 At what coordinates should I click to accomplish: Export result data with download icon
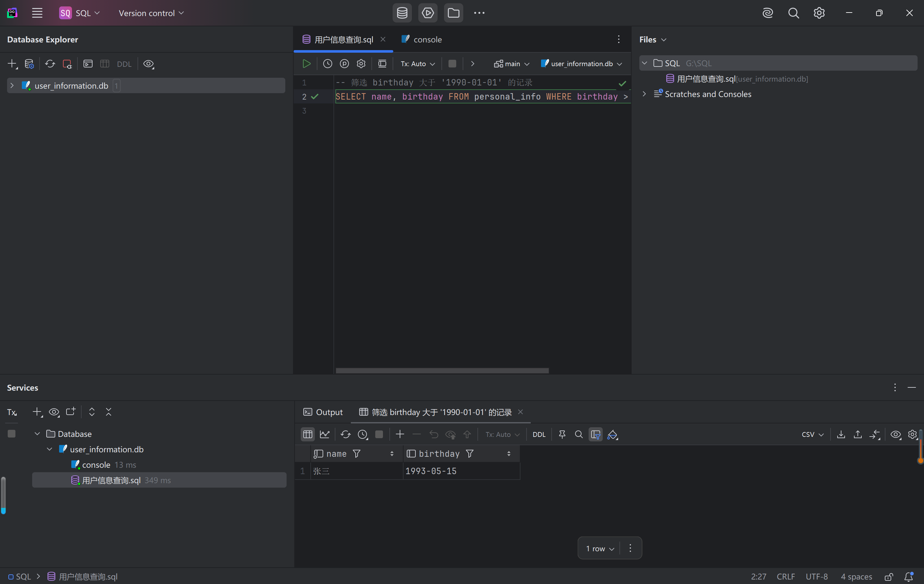[x=841, y=434]
